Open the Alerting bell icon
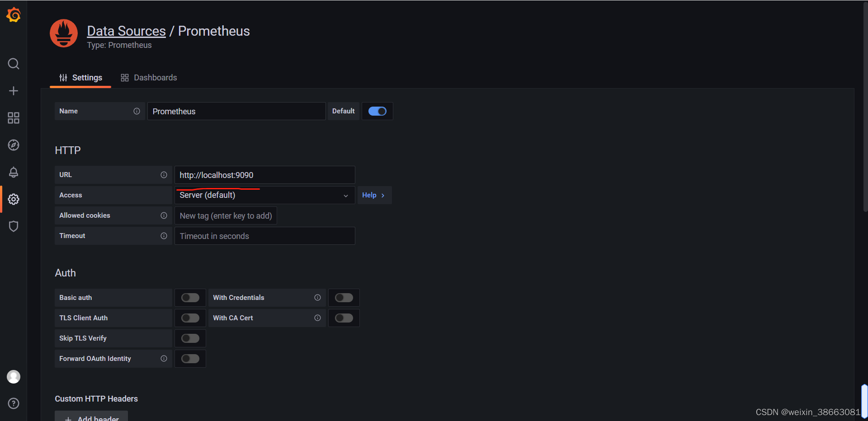Viewport: 868px width, 421px height. (x=14, y=172)
